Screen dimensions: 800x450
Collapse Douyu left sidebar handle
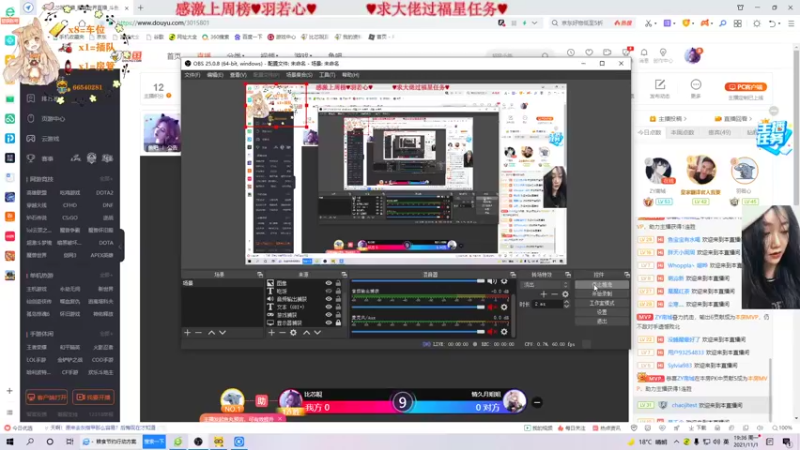pyautogui.click(x=121, y=246)
